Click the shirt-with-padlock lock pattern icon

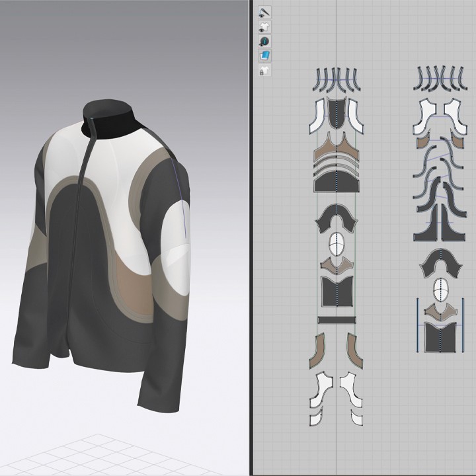point(264,71)
